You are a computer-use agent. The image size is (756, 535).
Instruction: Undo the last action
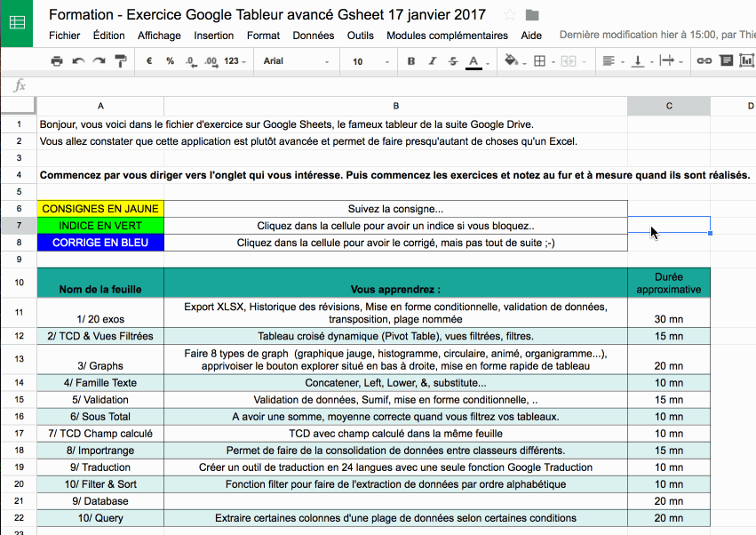[x=78, y=61]
